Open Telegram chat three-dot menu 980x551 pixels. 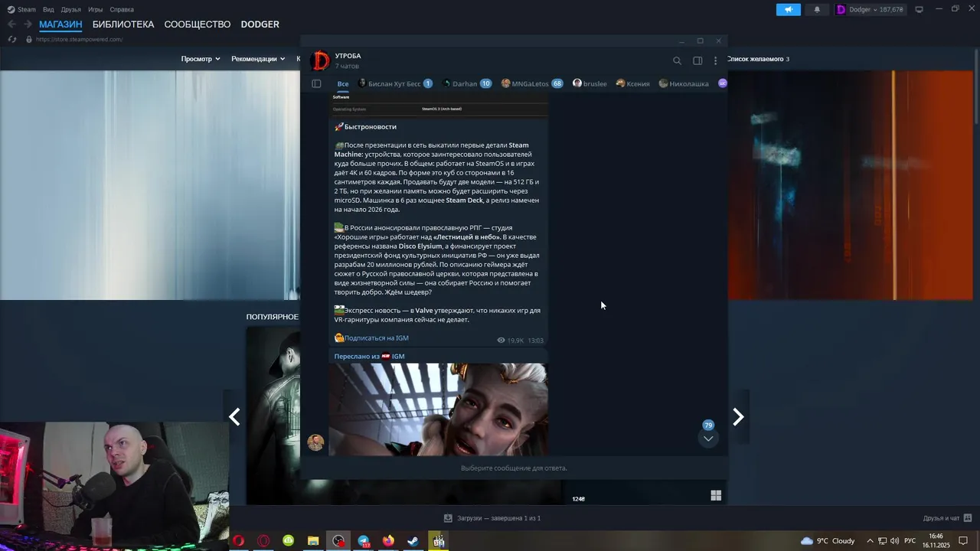click(716, 60)
